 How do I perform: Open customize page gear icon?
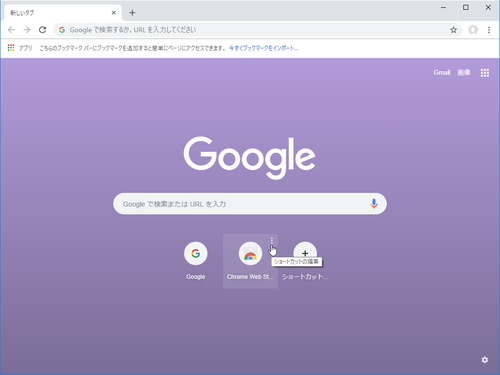[x=485, y=360]
